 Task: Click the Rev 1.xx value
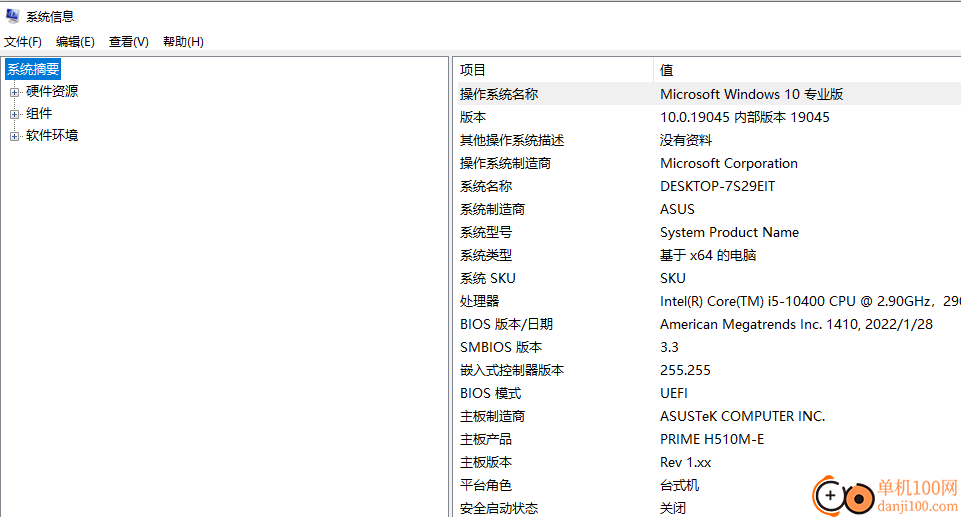click(x=685, y=462)
